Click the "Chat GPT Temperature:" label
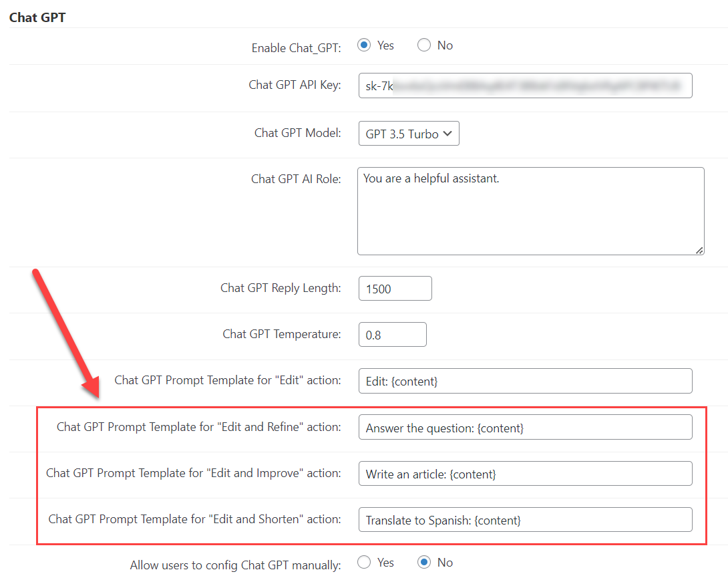 pos(282,334)
